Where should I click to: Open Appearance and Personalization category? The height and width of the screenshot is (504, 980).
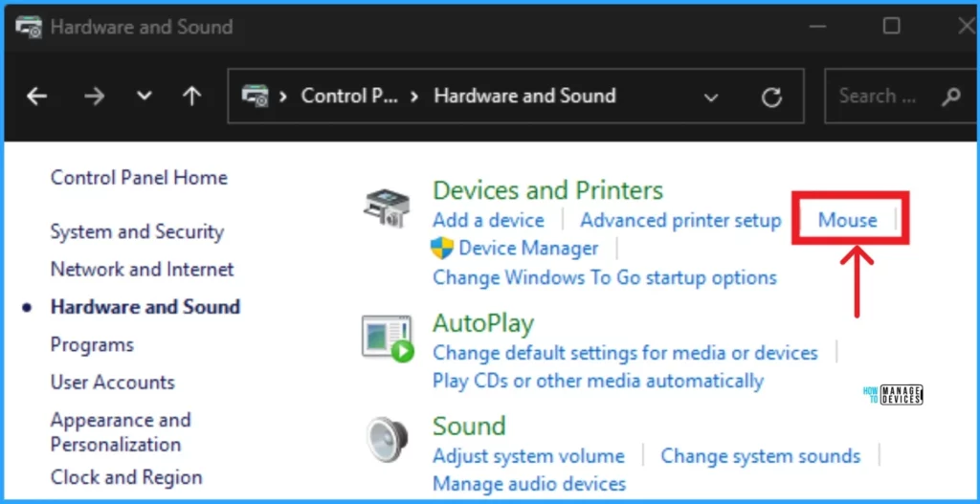(x=121, y=431)
